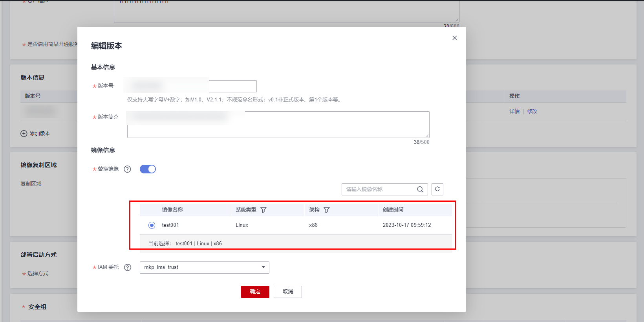Click the 版本号 input field
The image size is (644, 322).
coord(232,86)
